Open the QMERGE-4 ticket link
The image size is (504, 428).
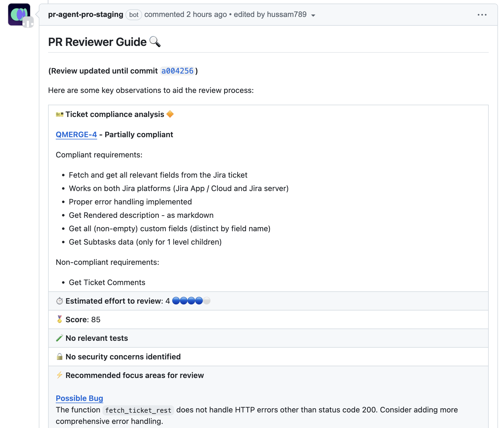tap(76, 135)
